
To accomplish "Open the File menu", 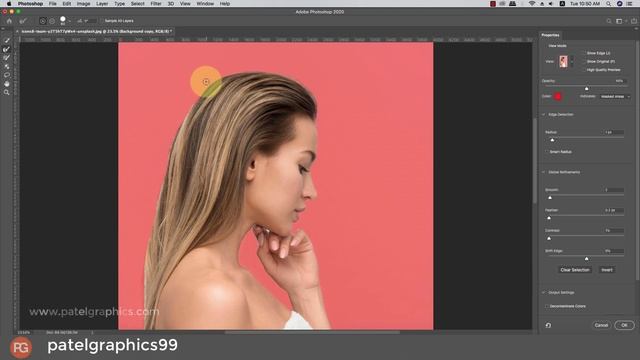I will click(53, 4).
